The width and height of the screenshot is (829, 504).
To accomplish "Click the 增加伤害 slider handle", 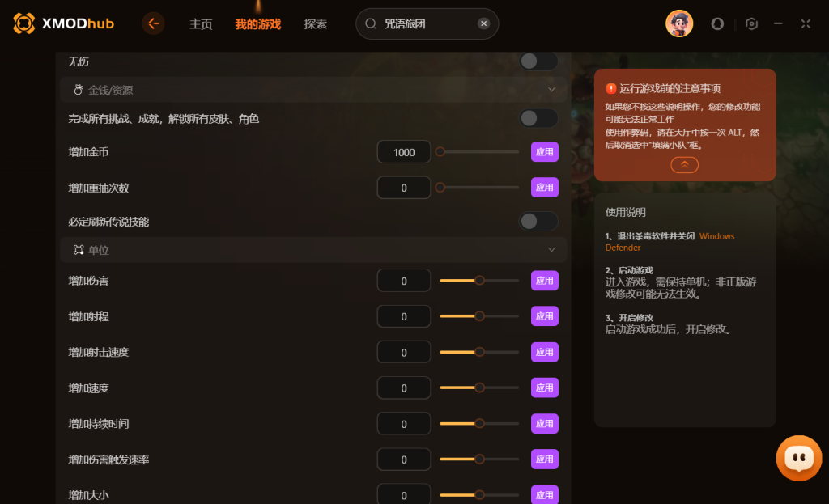I will (x=479, y=281).
